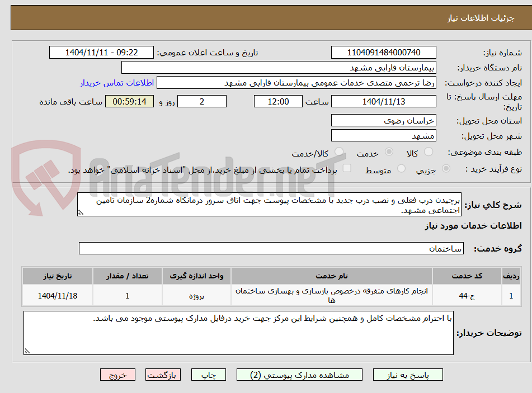Click the توضیحات خریدار label
The height and width of the screenshot is (393, 532).
tap(489, 333)
